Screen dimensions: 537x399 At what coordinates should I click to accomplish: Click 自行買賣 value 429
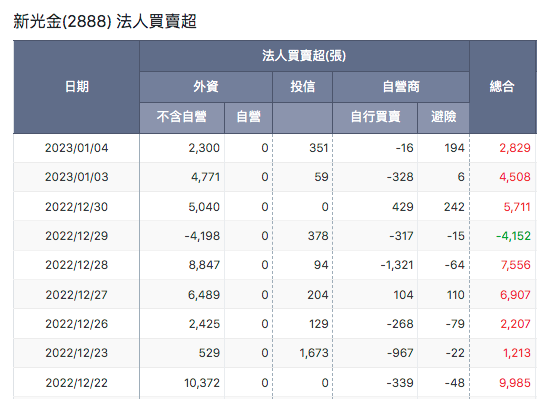pyautogui.click(x=403, y=207)
